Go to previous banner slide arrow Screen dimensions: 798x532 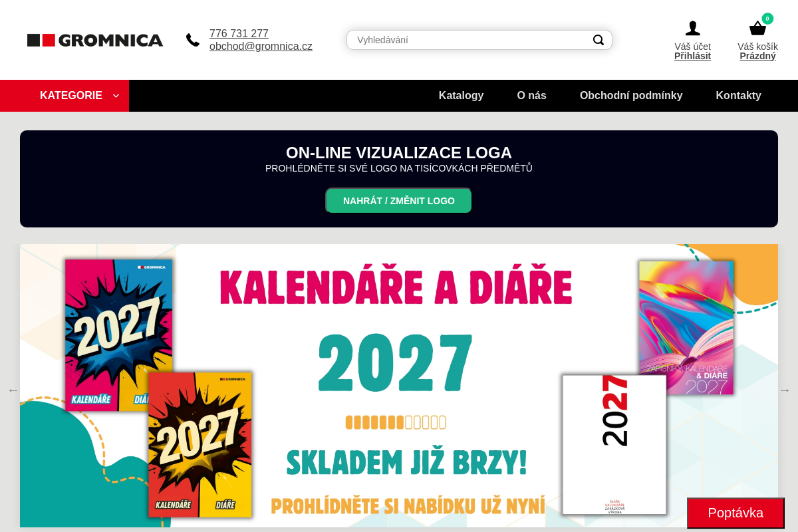coord(13,390)
